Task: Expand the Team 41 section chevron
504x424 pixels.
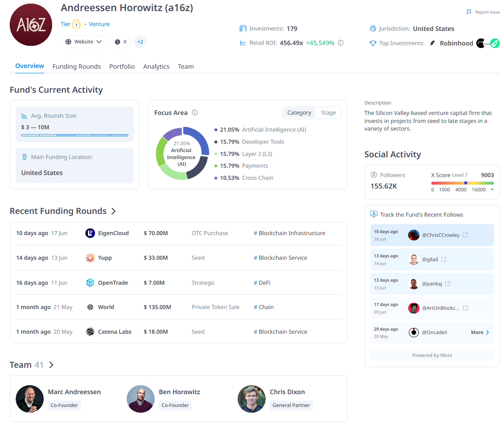Action: [x=51, y=365]
